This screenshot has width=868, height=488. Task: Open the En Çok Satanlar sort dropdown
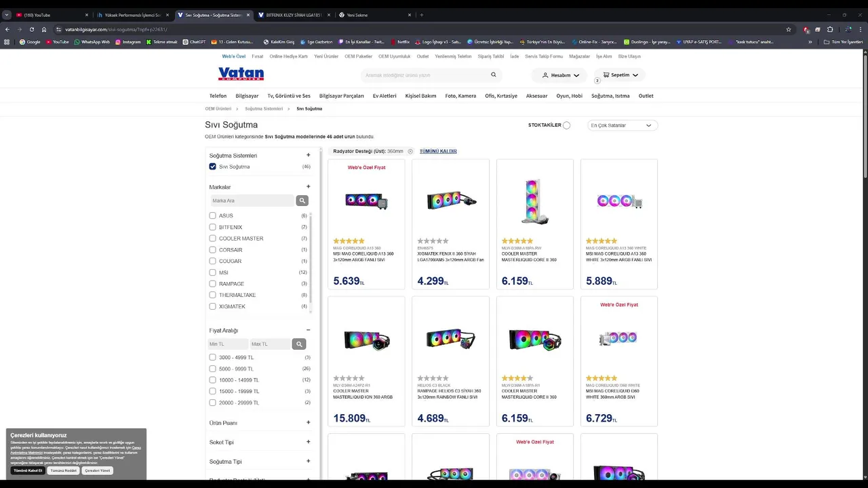coord(621,125)
